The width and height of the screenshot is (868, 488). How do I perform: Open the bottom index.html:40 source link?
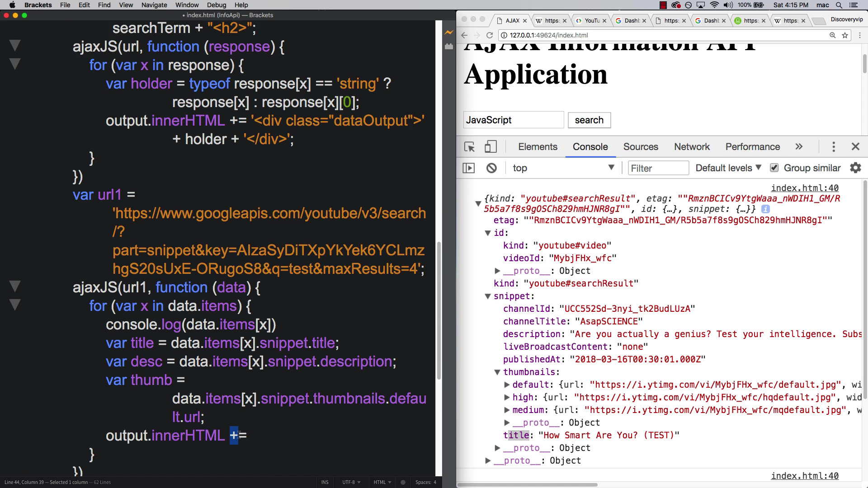[x=805, y=476]
